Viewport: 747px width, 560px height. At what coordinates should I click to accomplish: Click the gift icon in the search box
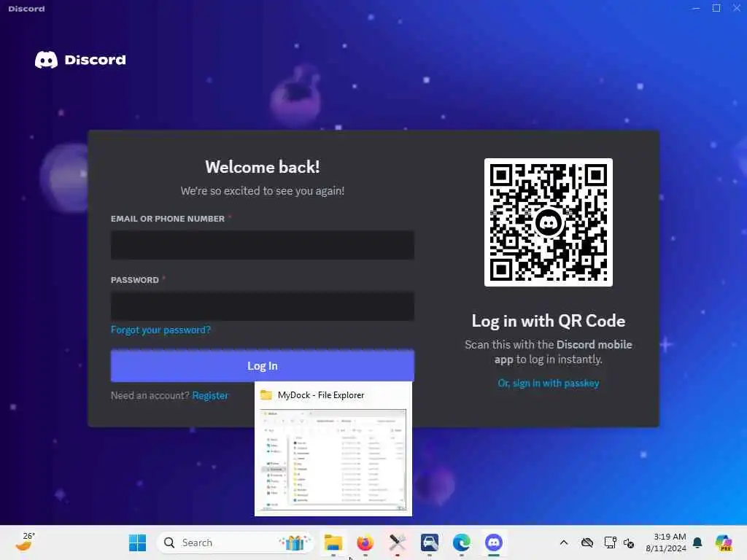[x=295, y=542]
